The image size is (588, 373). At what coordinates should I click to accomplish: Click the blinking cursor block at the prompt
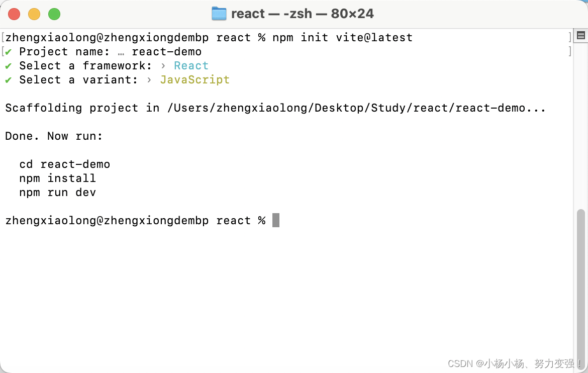point(275,220)
